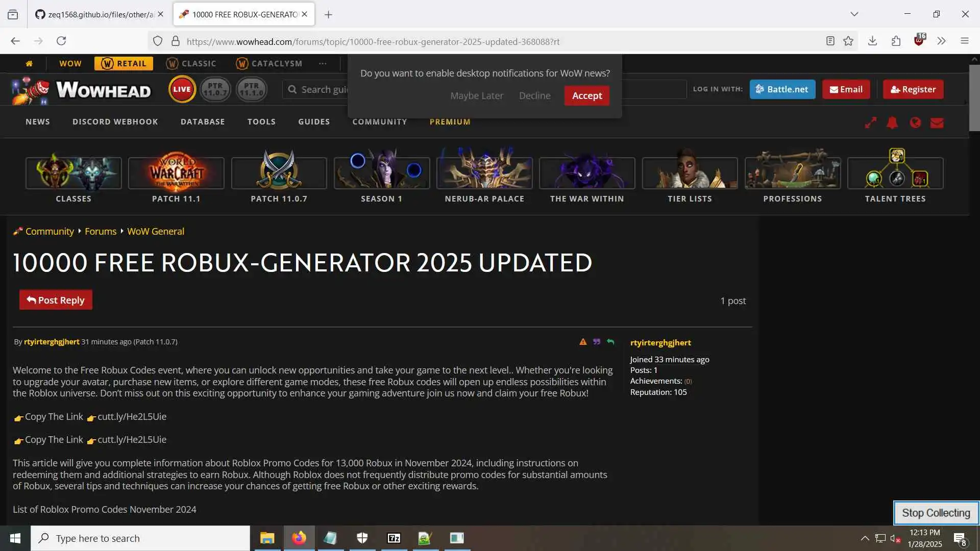The height and width of the screenshot is (551, 980).
Task: Click the quote post icon
Action: tap(597, 342)
